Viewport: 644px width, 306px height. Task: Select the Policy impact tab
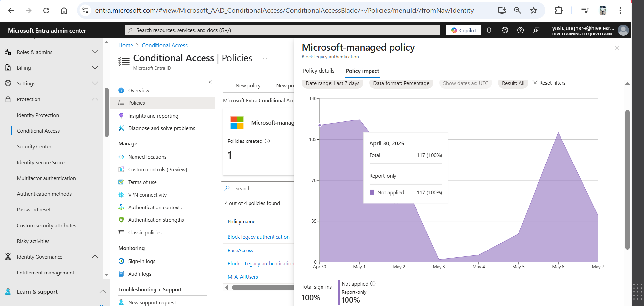[x=363, y=71]
